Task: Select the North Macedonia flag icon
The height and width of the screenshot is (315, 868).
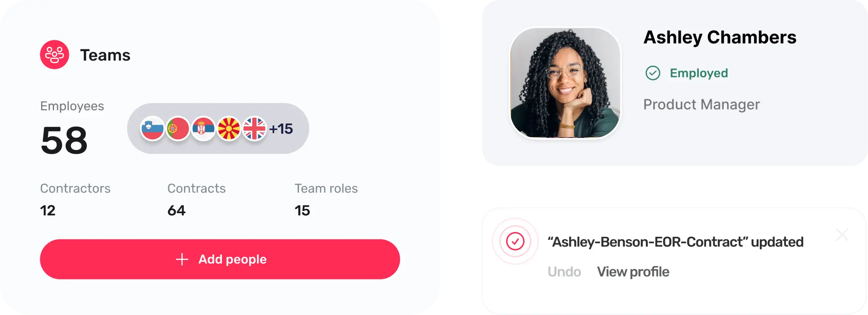Action: (x=229, y=128)
